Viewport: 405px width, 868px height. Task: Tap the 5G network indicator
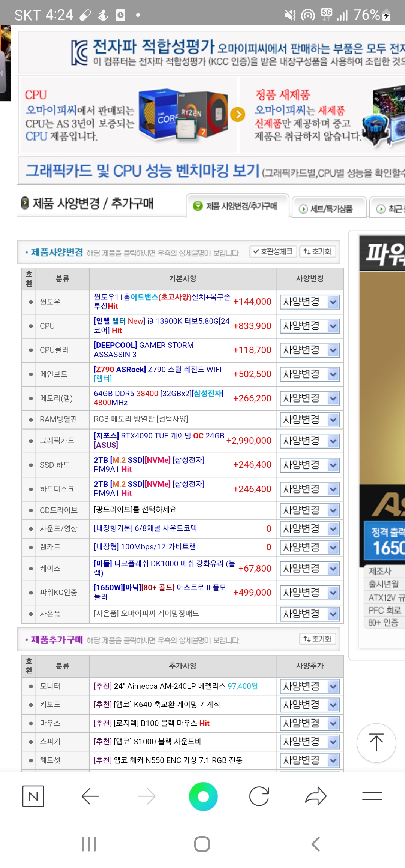pyautogui.click(x=327, y=15)
